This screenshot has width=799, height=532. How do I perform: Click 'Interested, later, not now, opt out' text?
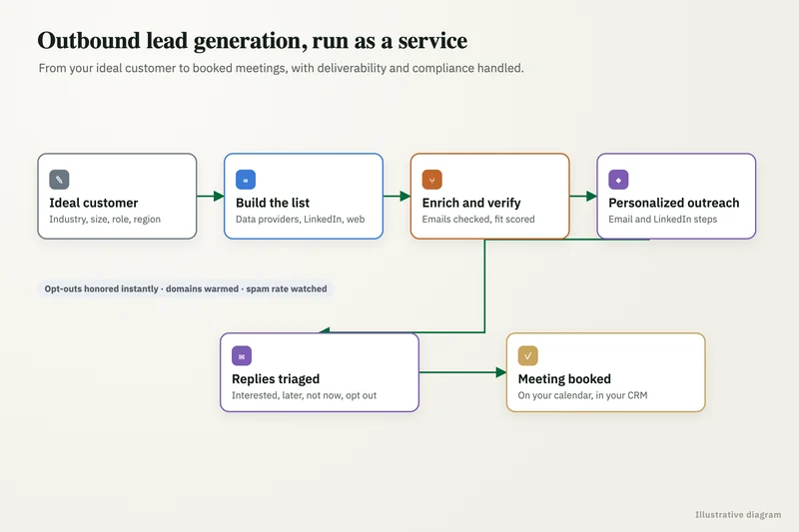(x=305, y=395)
